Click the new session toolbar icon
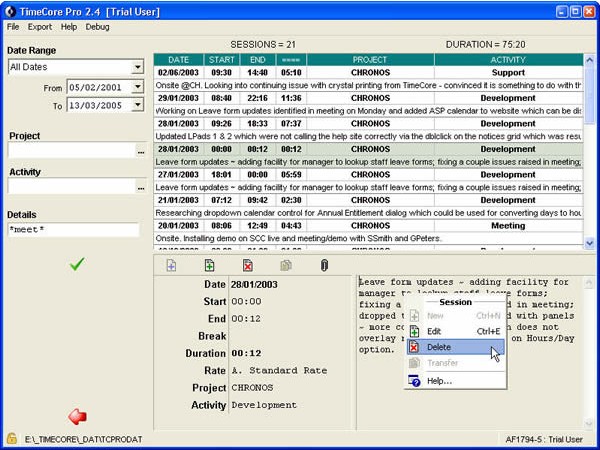This screenshot has width=600, height=450. click(x=171, y=265)
